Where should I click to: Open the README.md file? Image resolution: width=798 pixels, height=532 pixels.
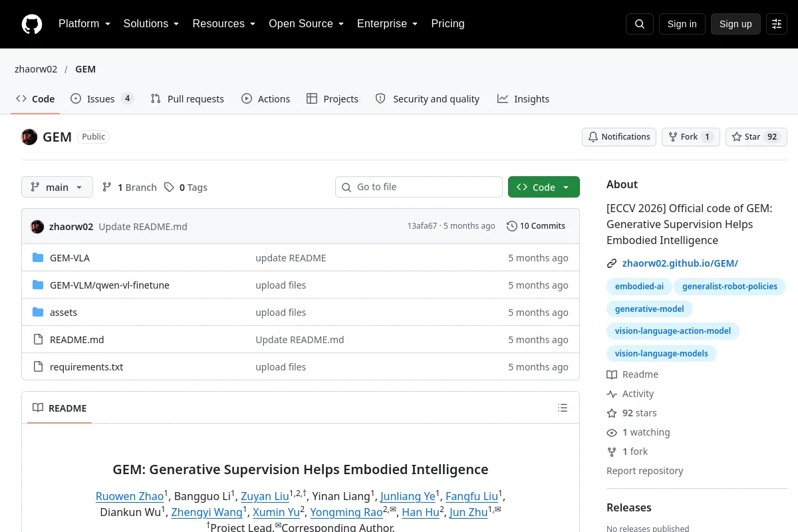(x=77, y=340)
